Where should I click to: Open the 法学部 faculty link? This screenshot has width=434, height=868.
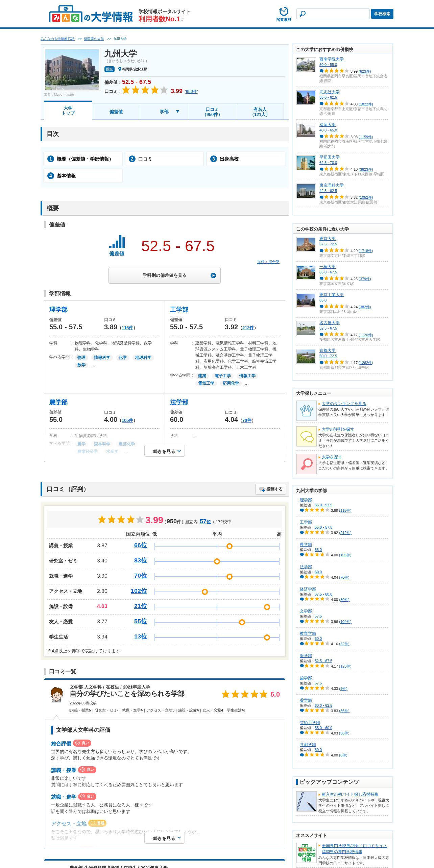tap(179, 402)
